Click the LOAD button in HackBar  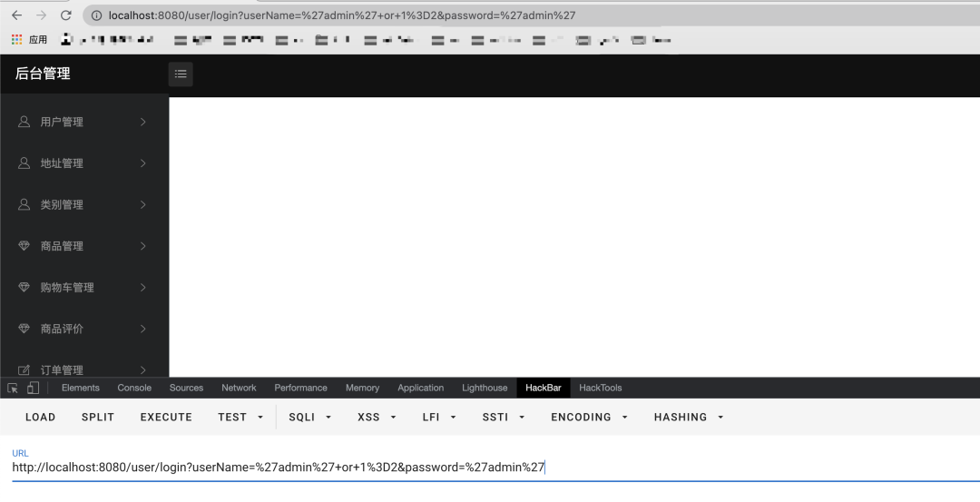pos(41,417)
